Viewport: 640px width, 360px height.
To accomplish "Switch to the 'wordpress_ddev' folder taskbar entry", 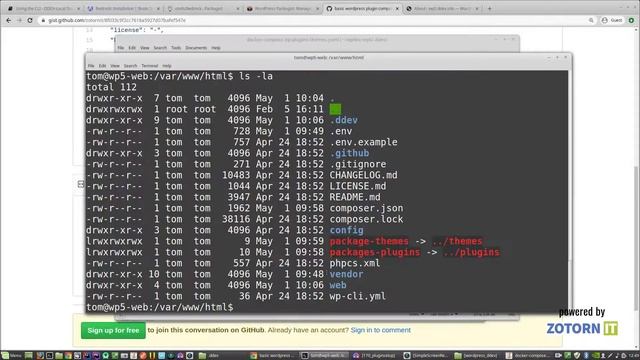I will pyautogui.click(x=478, y=356).
